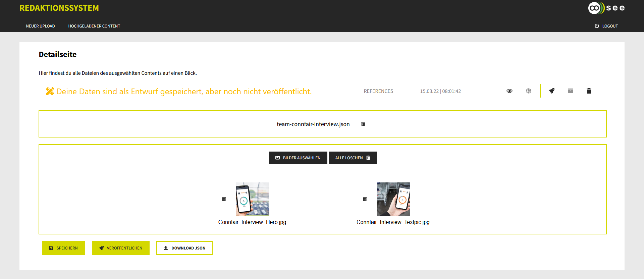
Task: Open the Neuer Upload menu item
Action: (40, 26)
